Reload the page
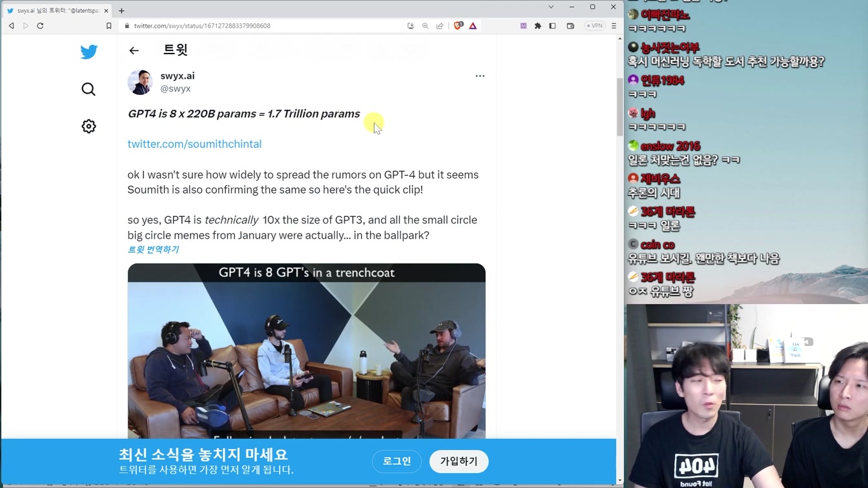 40,26
